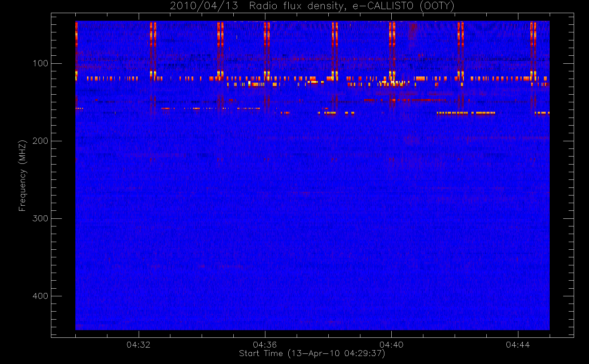Click the 04:44 time tick label
The width and height of the screenshot is (589, 364).
[518, 345]
